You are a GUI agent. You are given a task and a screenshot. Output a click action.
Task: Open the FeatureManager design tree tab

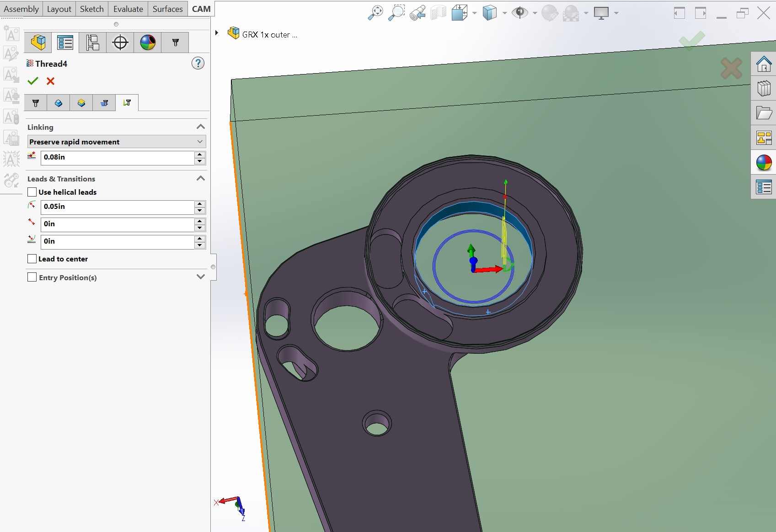(38, 43)
